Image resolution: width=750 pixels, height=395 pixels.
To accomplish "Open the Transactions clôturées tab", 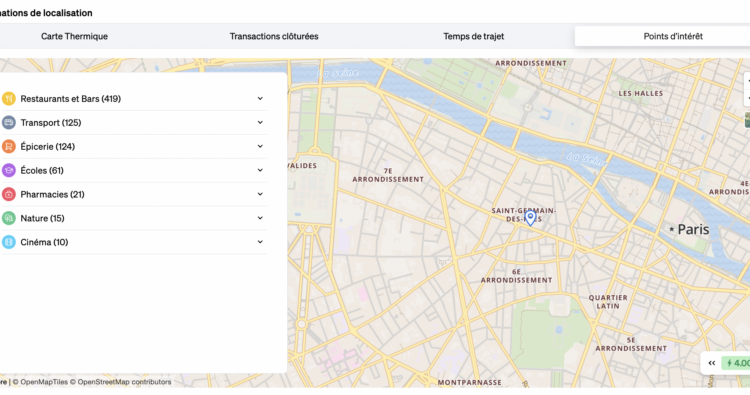I will coord(274,36).
